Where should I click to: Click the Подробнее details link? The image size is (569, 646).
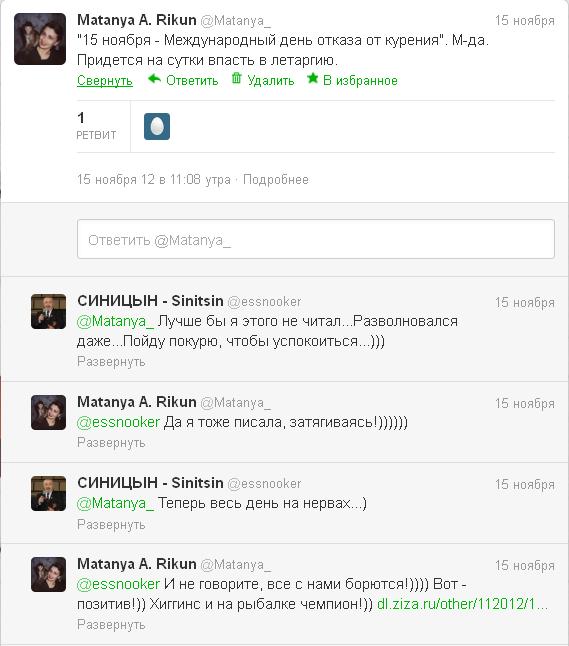[x=276, y=180]
